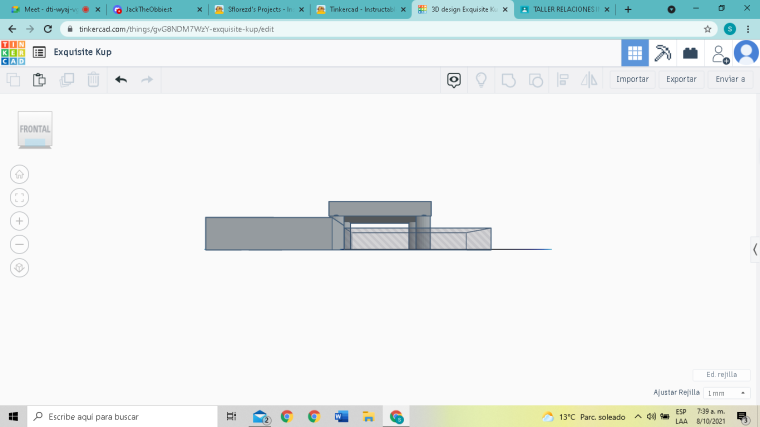Reload the Tinkercad page
Screen dimensions: 760x427
coord(48,29)
